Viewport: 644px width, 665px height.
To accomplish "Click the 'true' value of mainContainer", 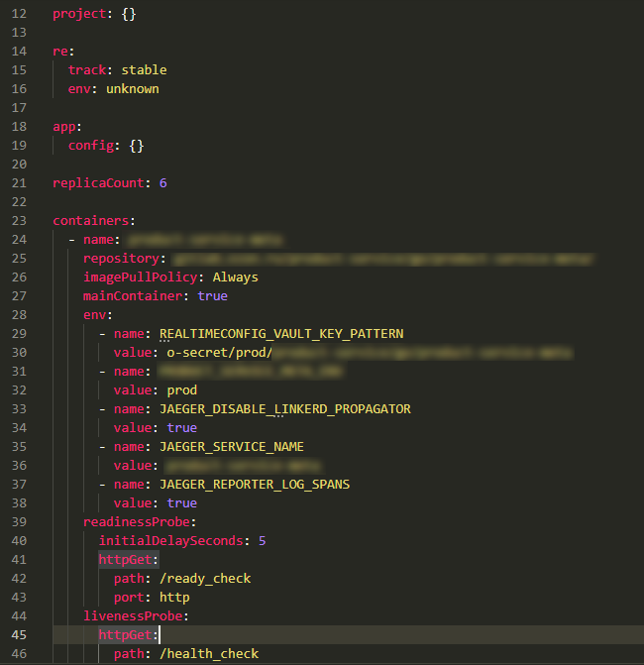I will pos(212,296).
